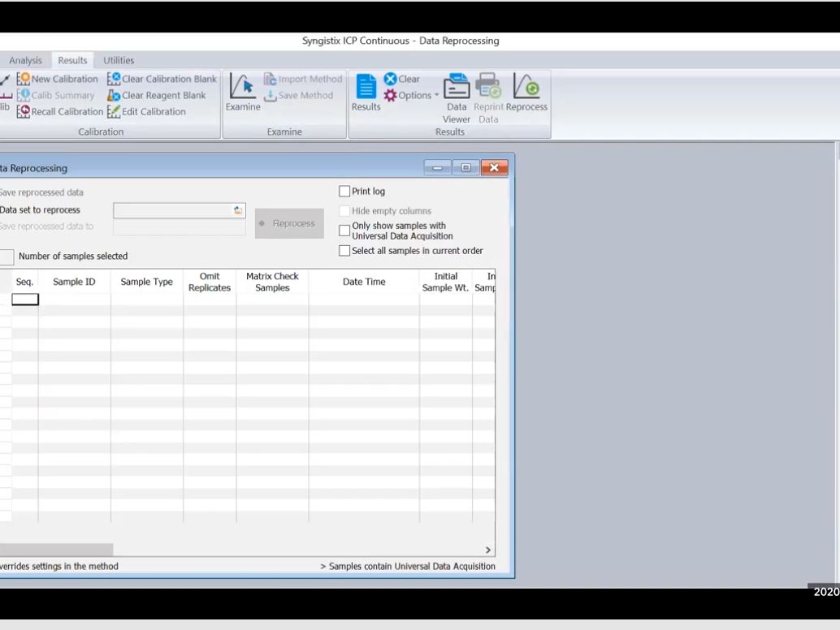This screenshot has width=840, height=630.
Task: Check Only show Universal Data Acquisition samples
Action: (x=344, y=231)
